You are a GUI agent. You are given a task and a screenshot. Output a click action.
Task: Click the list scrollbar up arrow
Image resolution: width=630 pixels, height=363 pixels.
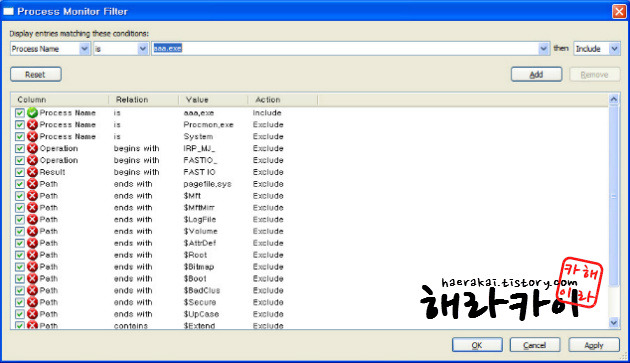[614, 99]
